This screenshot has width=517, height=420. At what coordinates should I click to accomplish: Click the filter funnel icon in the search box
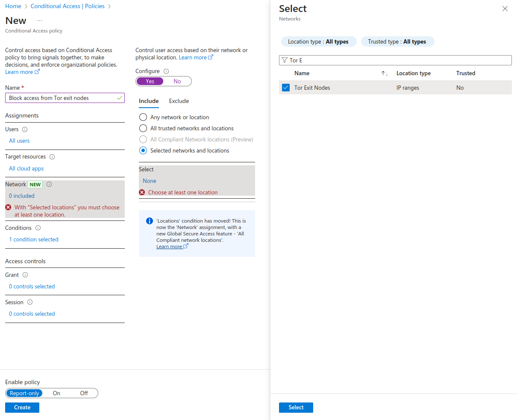[x=284, y=60]
